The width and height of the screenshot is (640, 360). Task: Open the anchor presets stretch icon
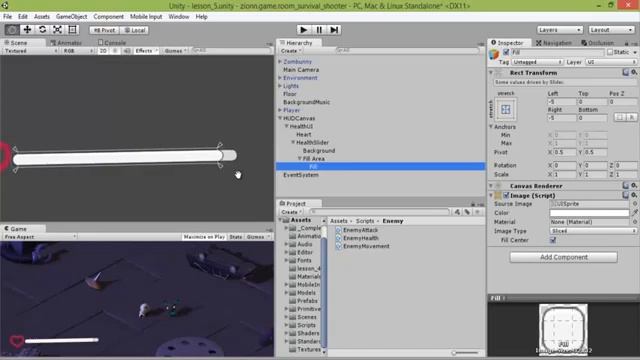coord(505,109)
